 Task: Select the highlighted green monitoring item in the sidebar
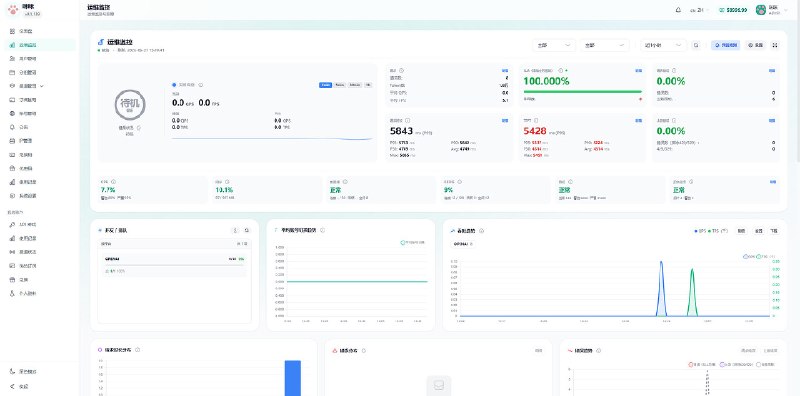[x=40, y=45]
